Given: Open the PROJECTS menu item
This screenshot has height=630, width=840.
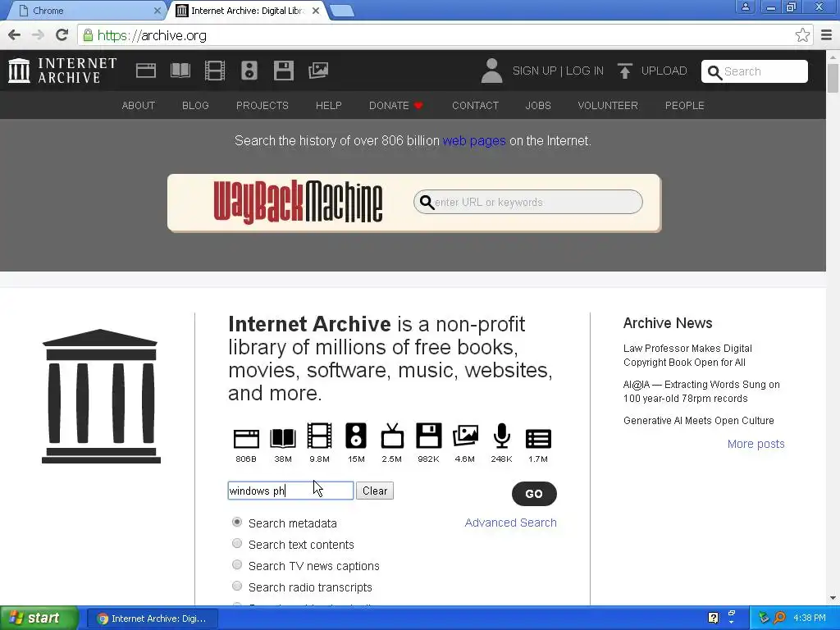Looking at the screenshot, I should tap(262, 106).
